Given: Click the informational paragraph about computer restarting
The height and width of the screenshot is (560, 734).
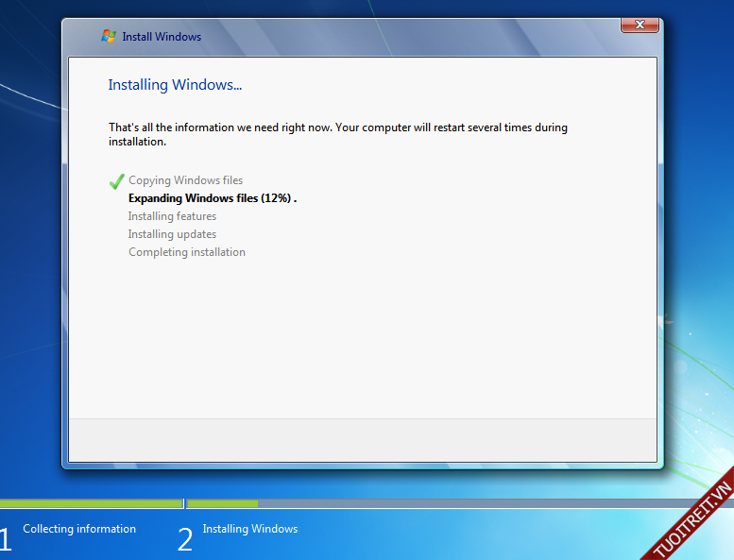Looking at the screenshot, I should coord(338,134).
